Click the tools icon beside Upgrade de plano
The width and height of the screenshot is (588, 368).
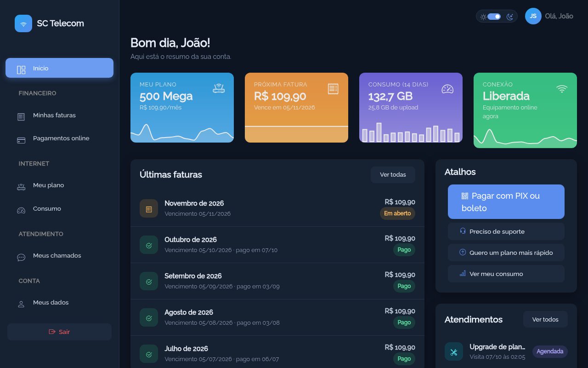point(454,351)
